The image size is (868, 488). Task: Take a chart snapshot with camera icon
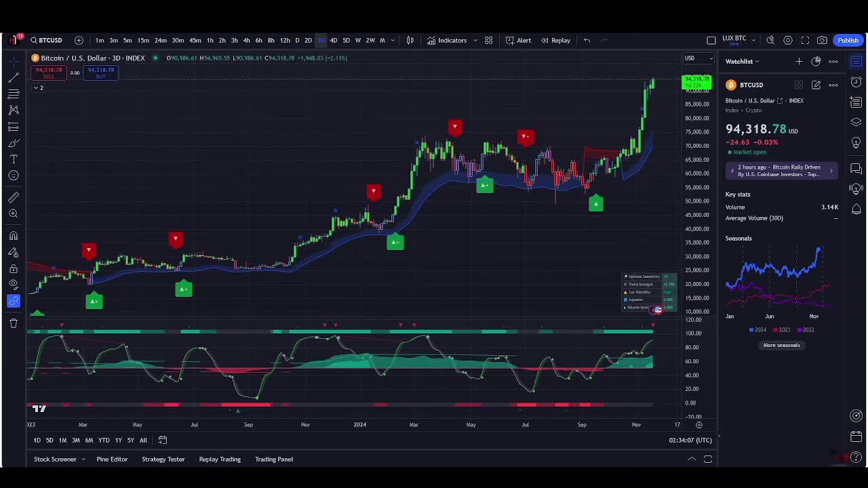click(x=822, y=41)
